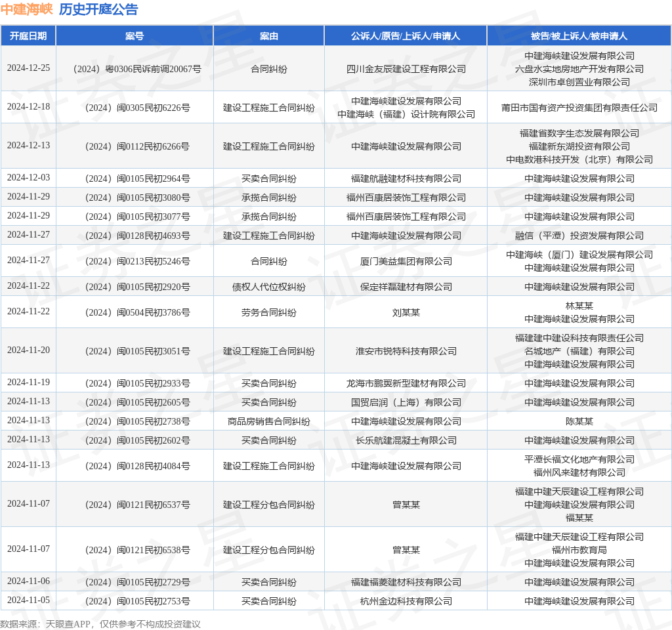672x630 pixels.
Task: Select the date cell '2024-12-03'
Action: click(x=28, y=177)
